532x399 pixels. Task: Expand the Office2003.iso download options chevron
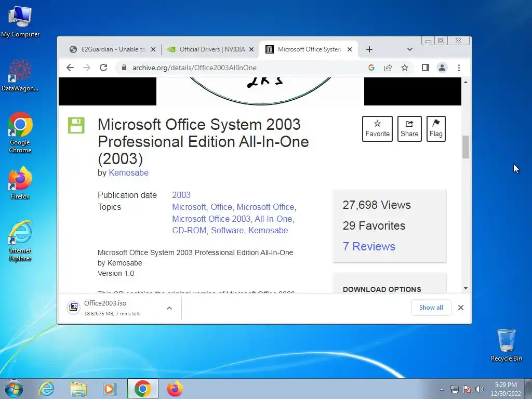coord(169,308)
